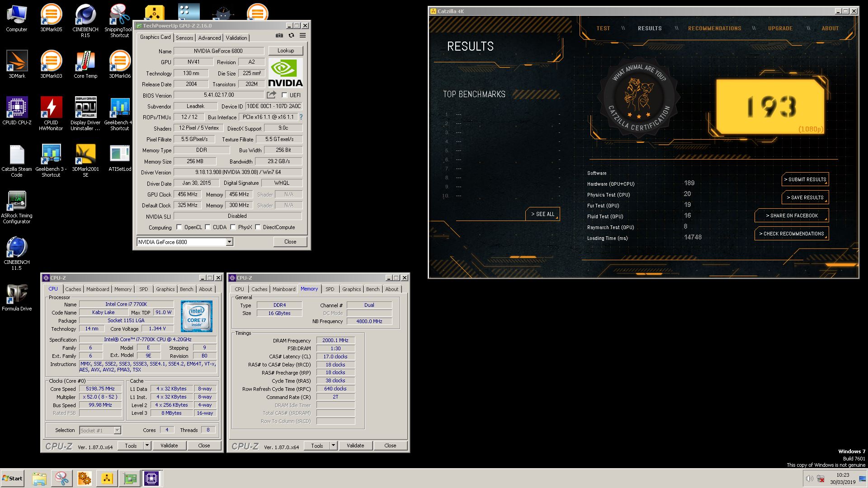868x488 pixels.
Task: Click the volume icon in system tray
Action: coord(809,479)
